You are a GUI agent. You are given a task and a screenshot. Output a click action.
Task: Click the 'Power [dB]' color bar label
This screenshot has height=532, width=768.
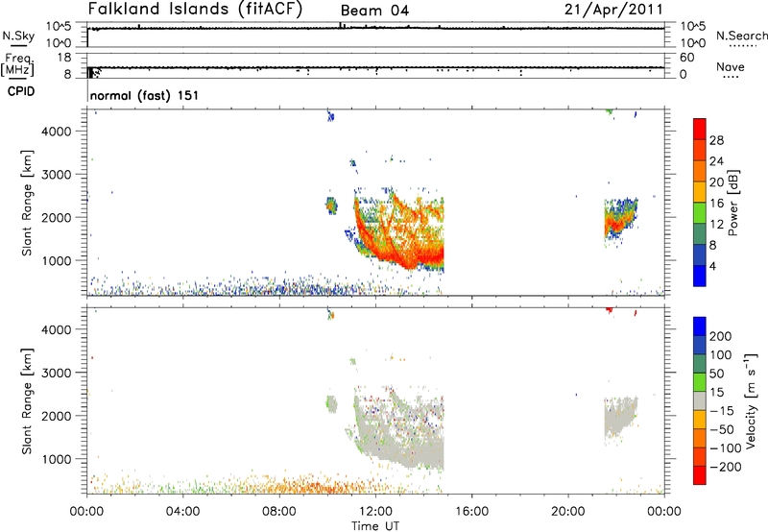tap(733, 203)
